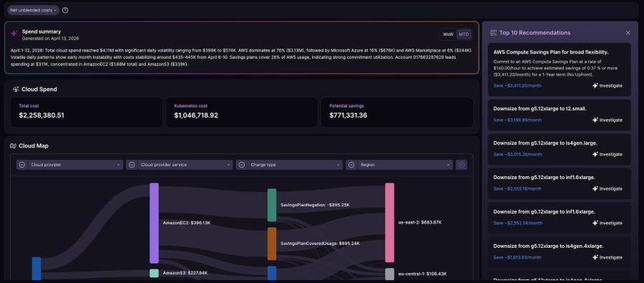This screenshot has width=644, height=283.
Task: Click the Cloud Spend header icon
Action: click(x=16, y=89)
